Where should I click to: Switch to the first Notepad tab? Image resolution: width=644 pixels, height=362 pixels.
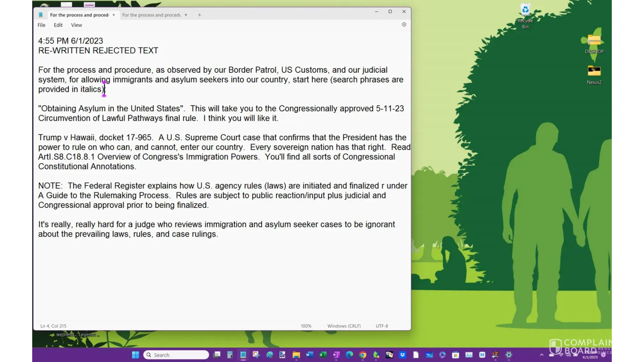coord(79,15)
